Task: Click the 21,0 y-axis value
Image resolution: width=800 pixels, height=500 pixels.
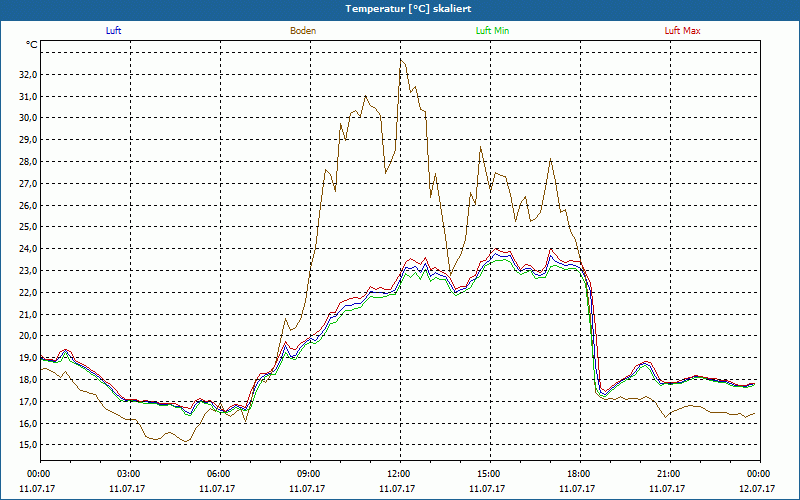Action: [x=28, y=314]
